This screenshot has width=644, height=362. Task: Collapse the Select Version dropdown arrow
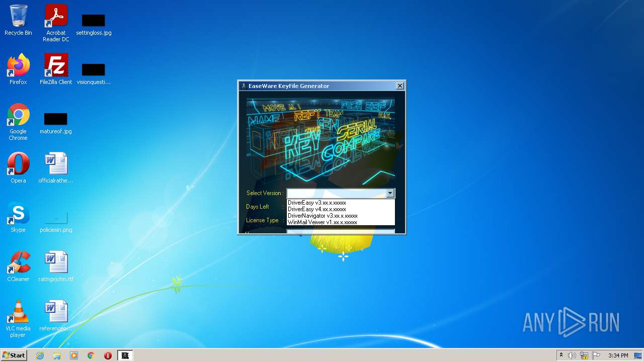[x=390, y=193]
